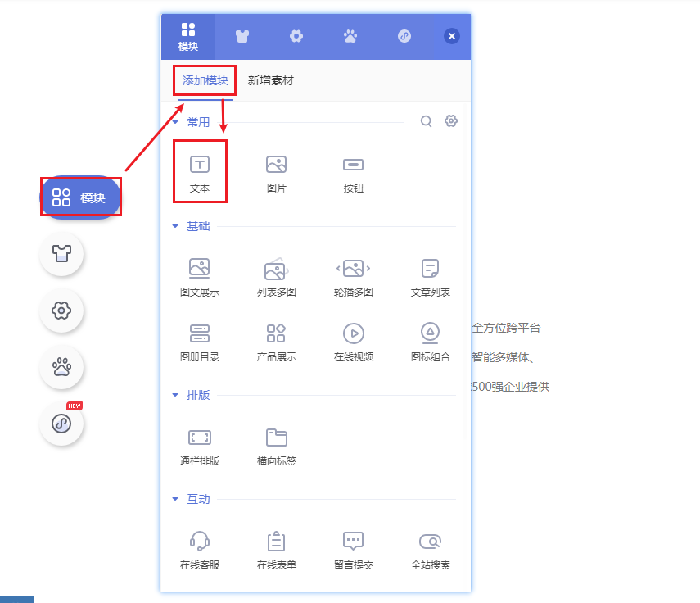The image size is (700, 603).
Task: Open module search magnifier icon
Action: [x=426, y=121]
